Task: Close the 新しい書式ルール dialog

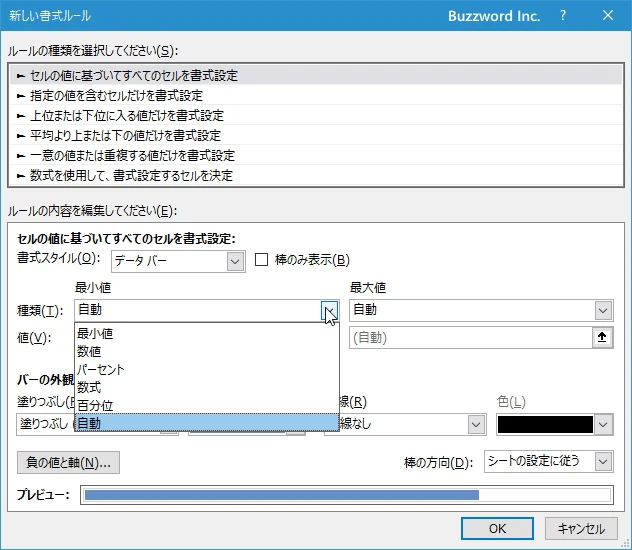Action: click(608, 15)
